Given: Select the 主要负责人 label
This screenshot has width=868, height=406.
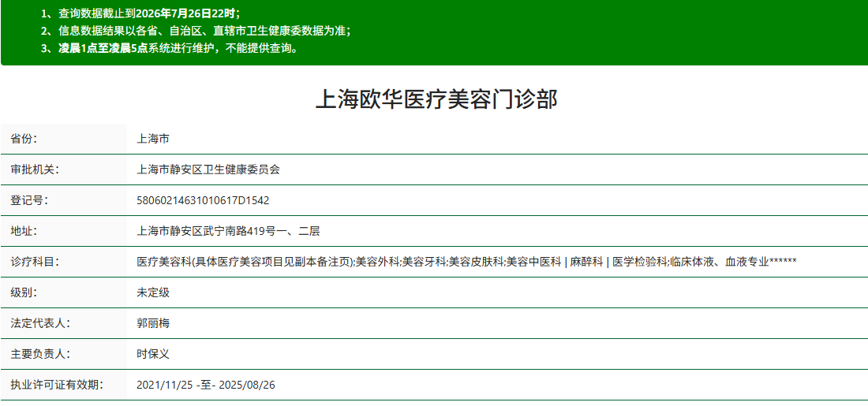Looking at the screenshot, I should point(40,354).
